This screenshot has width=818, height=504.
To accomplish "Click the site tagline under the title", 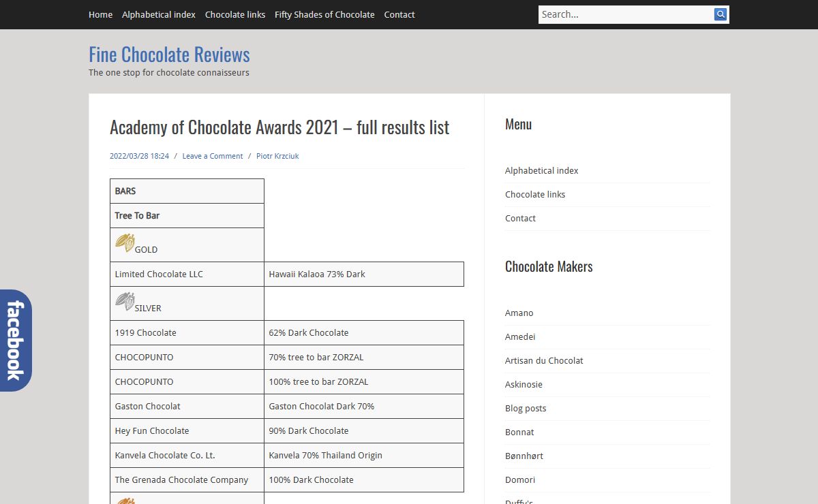I will 169,73.
